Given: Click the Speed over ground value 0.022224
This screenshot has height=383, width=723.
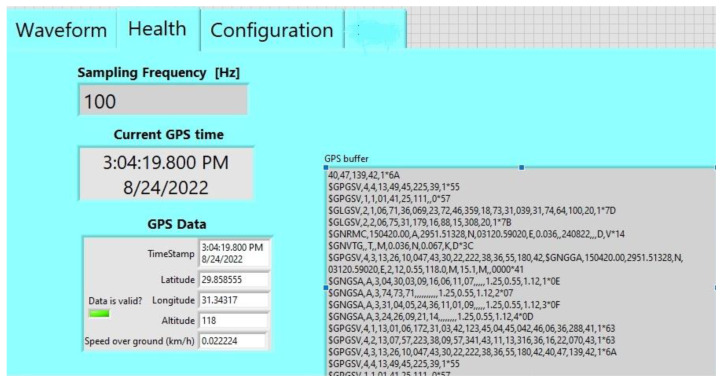Looking at the screenshot, I should pos(233,341).
